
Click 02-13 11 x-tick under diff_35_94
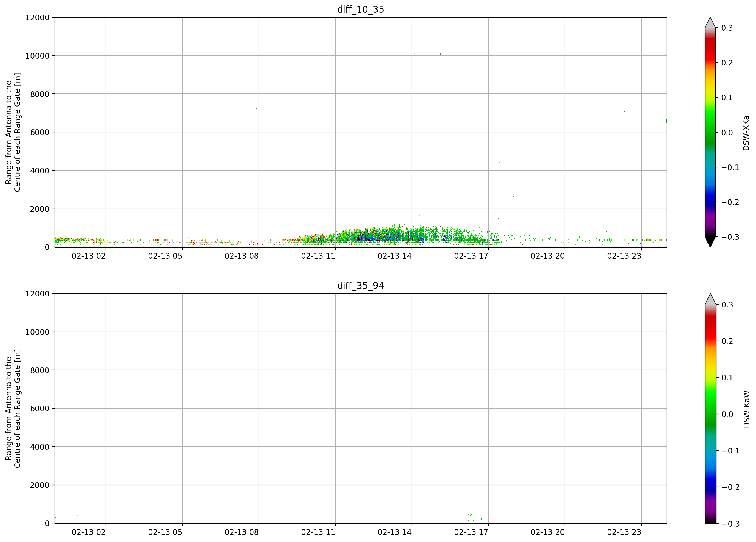pyautogui.click(x=318, y=532)
